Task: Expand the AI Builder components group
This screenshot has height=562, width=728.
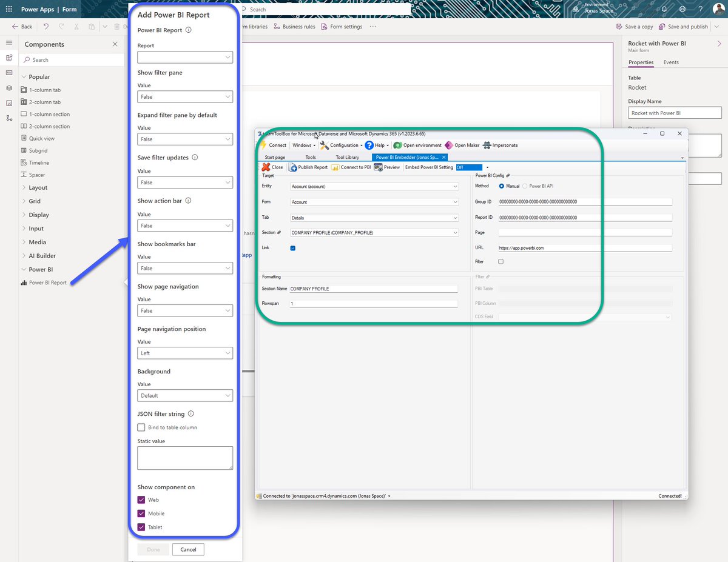Action: 24,256
